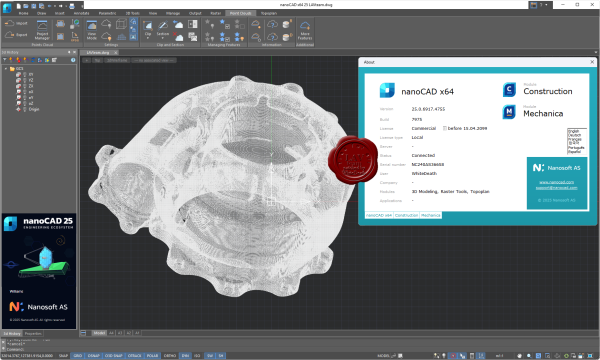Viewport: 600px width, 360px height.
Task: Click the print icon in quick access toolbar
Action: point(72,6)
